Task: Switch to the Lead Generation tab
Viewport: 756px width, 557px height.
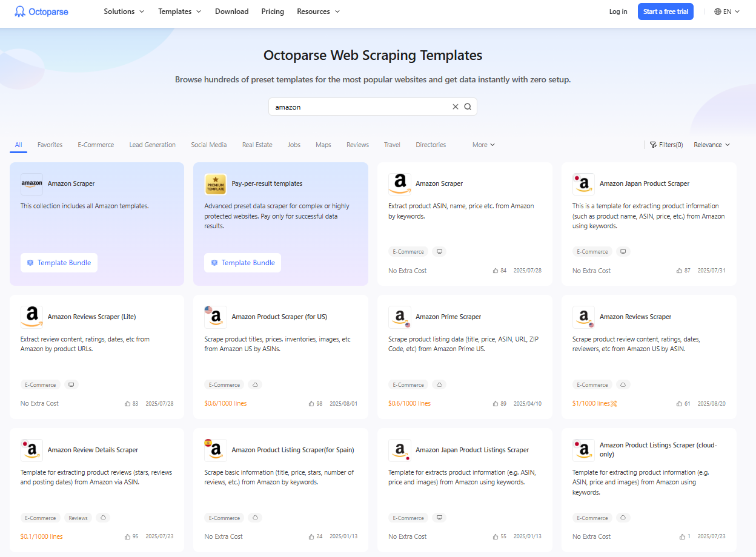Action: 152,145
